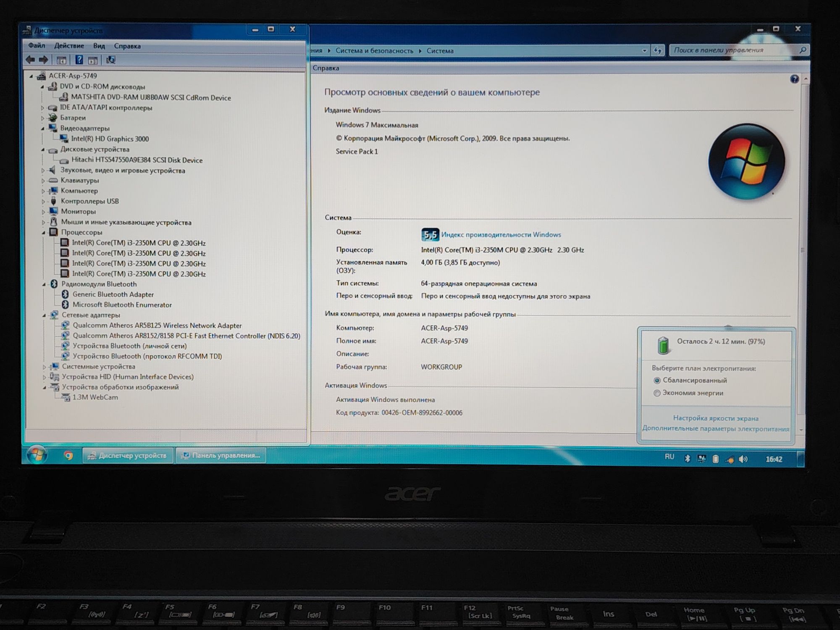
Task: Open Настройка яркости экрана link
Action: click(716, 418)
